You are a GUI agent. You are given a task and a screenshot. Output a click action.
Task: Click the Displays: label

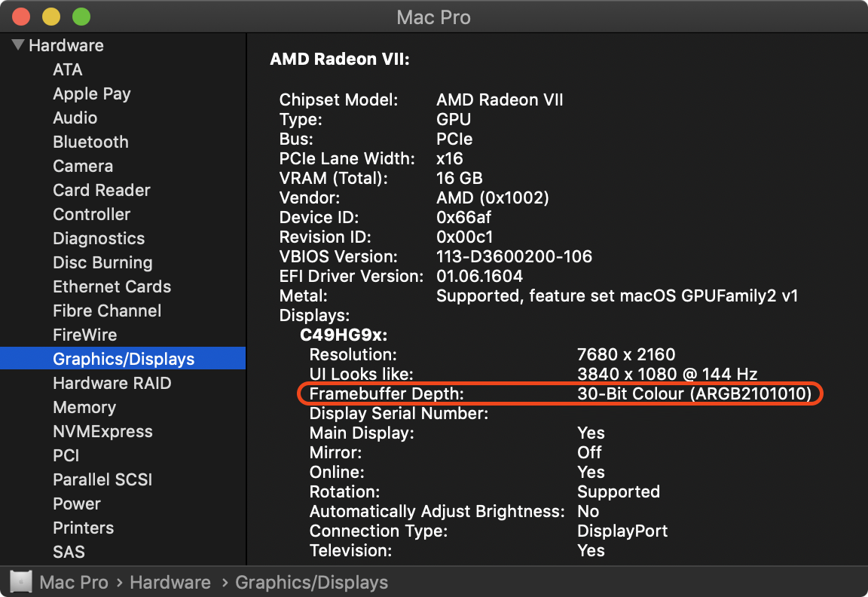[314, 316]
